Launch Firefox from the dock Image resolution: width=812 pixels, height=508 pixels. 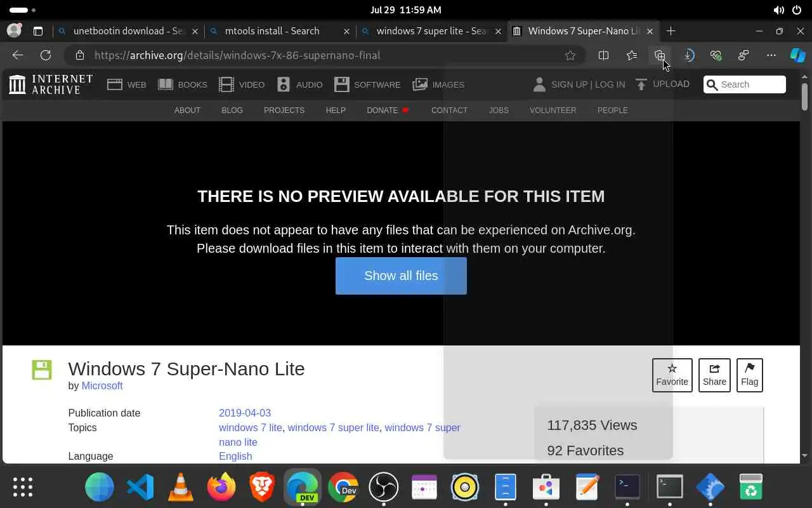(221, 487)
